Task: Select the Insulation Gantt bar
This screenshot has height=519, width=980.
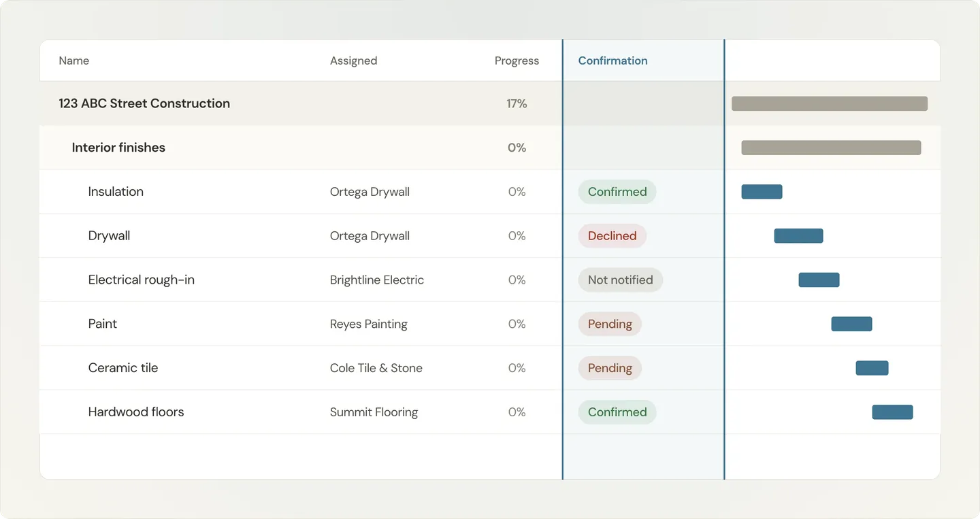Action: coord(762,192)
